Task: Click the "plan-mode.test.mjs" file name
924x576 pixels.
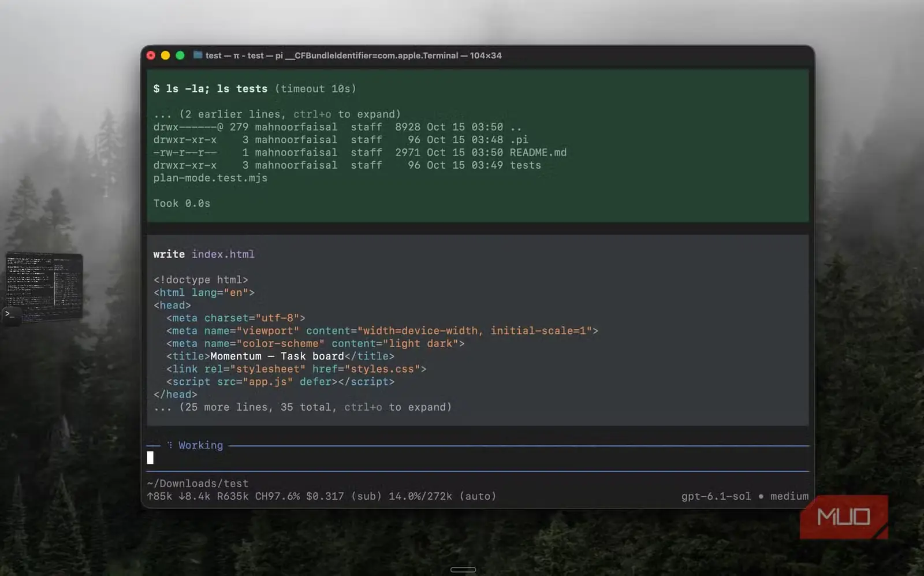Action: point(210,178)
